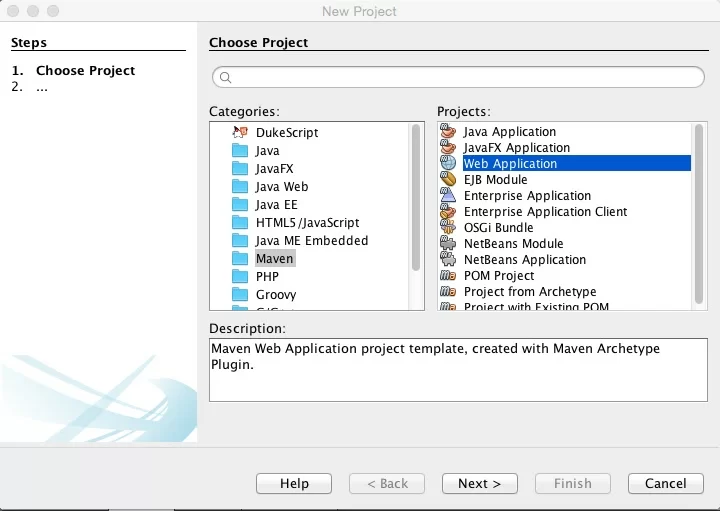The width and height of the screenshot is (720, 511).
Task: Click the Next > button
Action: [x=480, y=483]
